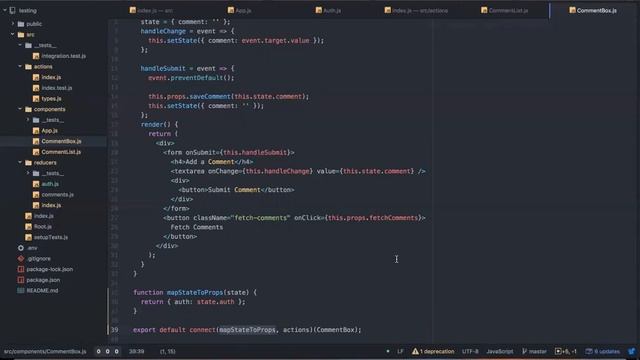Expand the _tests_ folder inside components
The image size is (640, 360).
click(x=28, y=120)
